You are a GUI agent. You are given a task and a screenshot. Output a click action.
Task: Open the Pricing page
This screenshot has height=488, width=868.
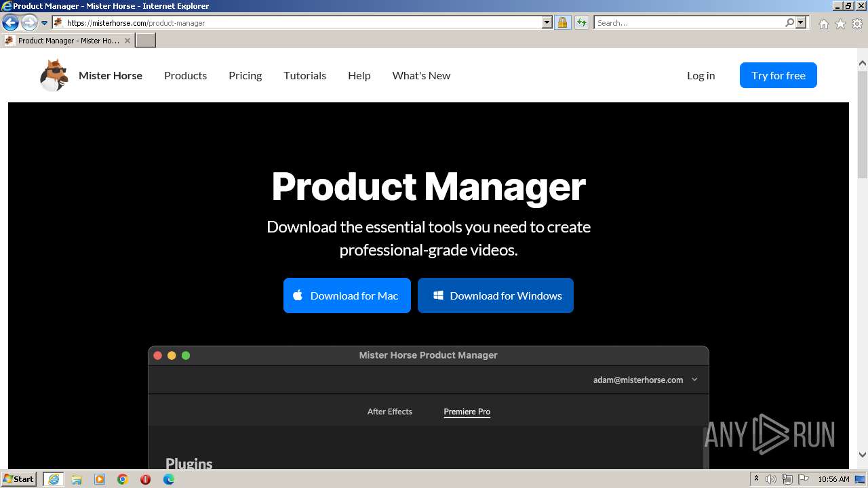(245, 75)
